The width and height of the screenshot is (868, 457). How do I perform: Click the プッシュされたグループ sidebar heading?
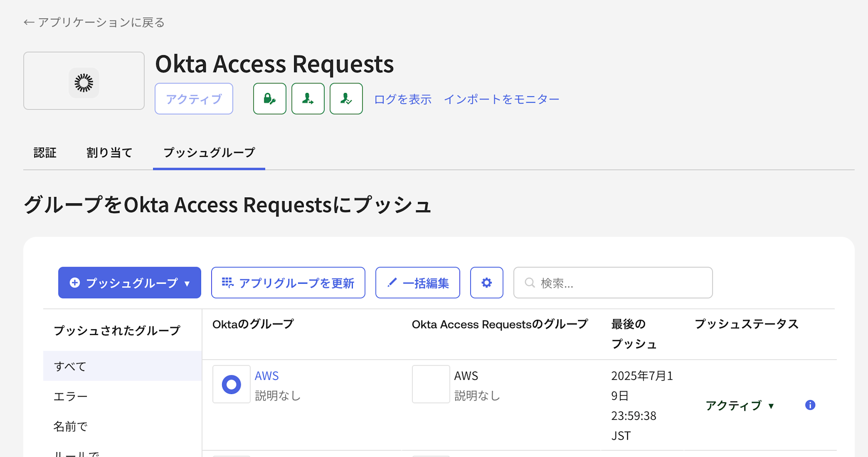(x=117, y=330)
